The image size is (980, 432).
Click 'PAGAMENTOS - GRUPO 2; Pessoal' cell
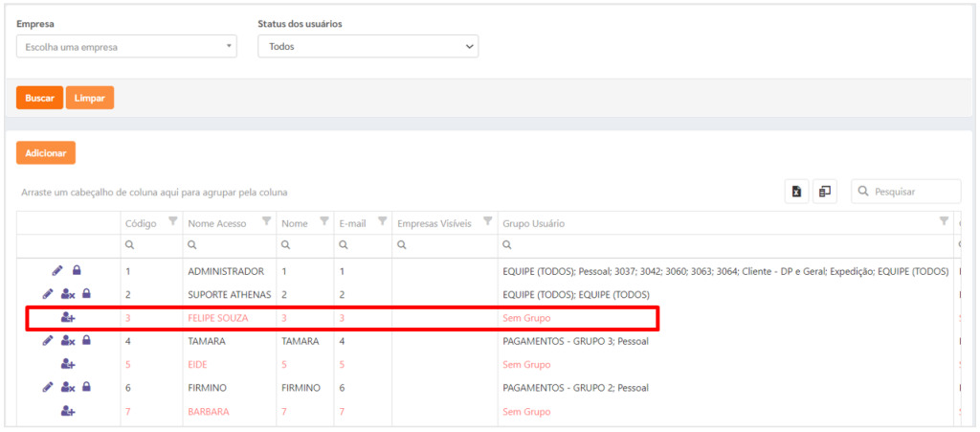point(575,388)
